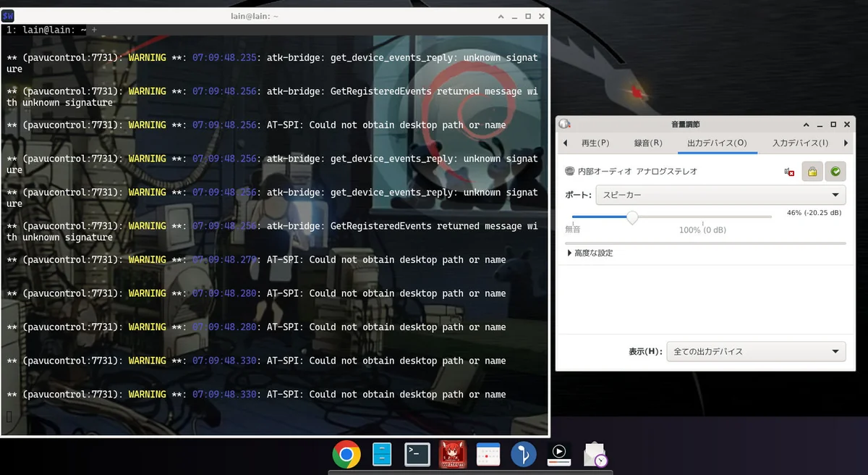Open the media player dock icon

click(x=558, y=455)
